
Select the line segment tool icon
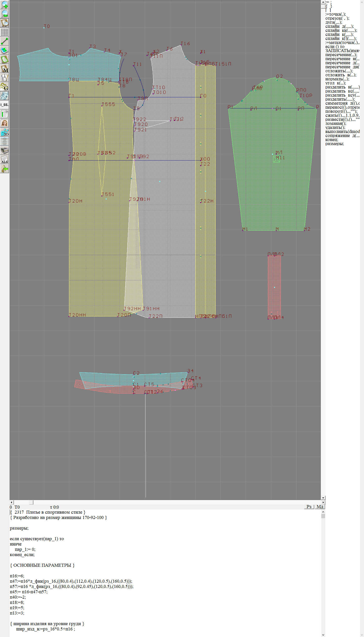tap(5, 41)
